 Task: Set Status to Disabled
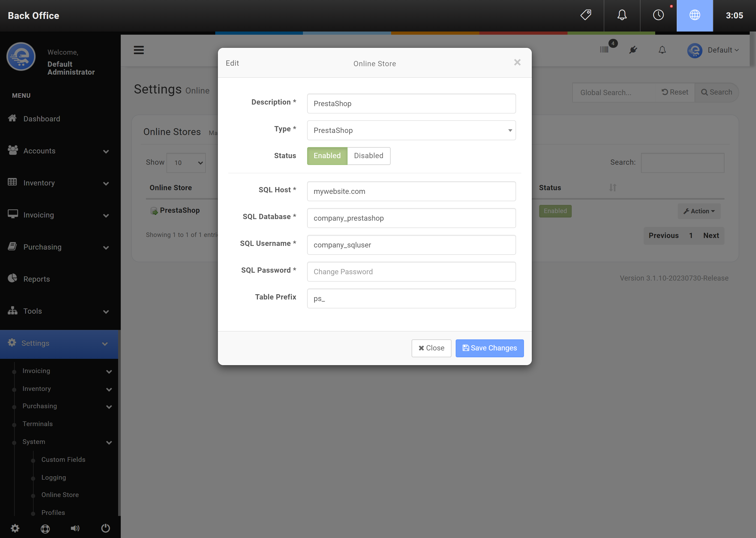[368, 156]
